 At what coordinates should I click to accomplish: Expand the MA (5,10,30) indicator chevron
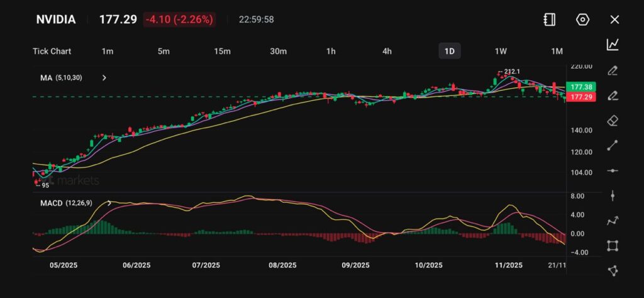(x=104, y=78)
